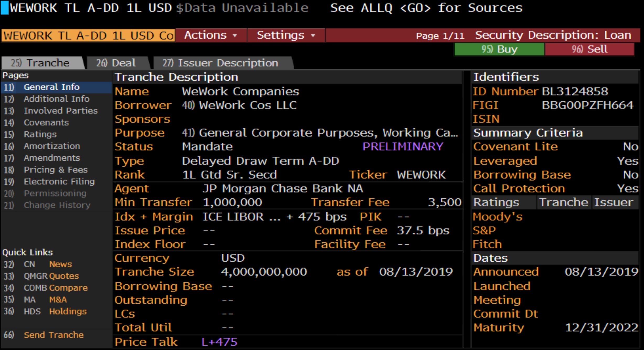The height and width of the screenshot is (350, 644).
Task: Click the red Sell button
Action: coord(589,49)
